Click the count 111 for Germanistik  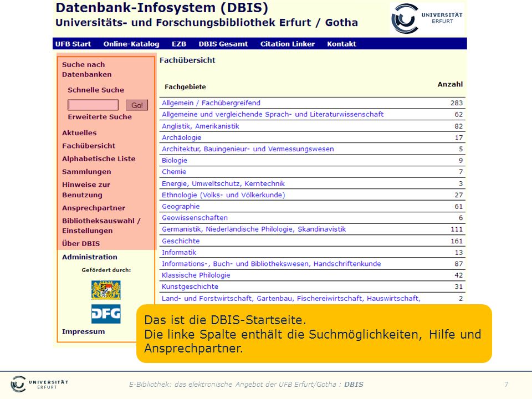(x=457, y=229)
